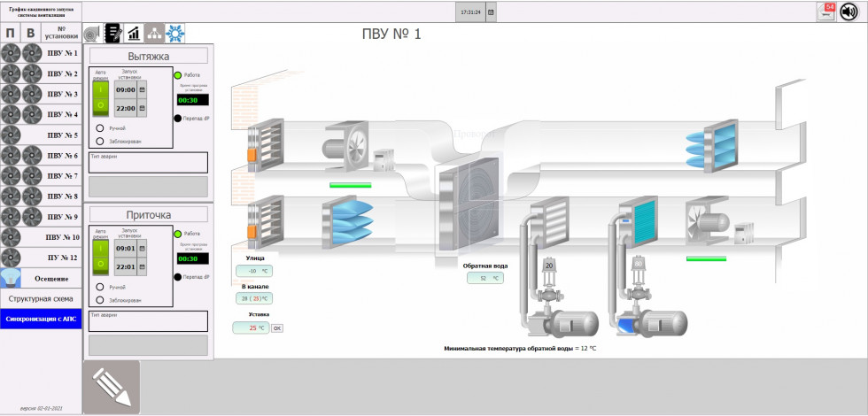Click the notebook journal icon

point(113,34)
